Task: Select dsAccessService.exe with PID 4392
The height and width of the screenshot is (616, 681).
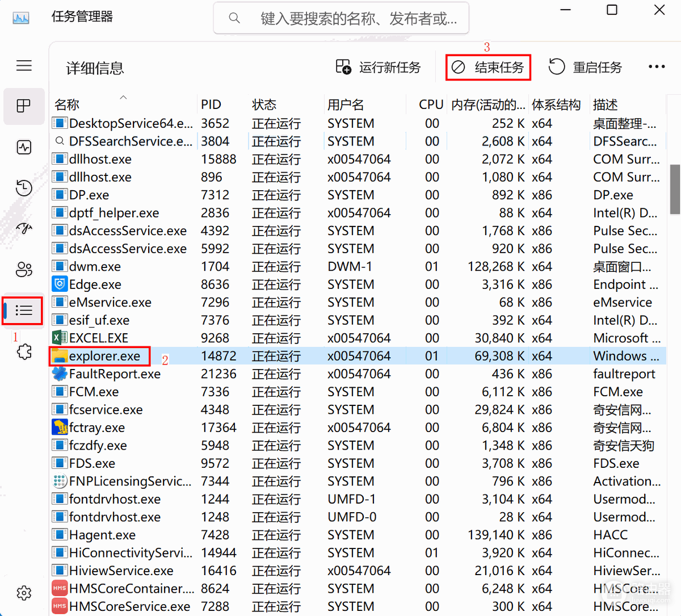Action: [358, 231]
